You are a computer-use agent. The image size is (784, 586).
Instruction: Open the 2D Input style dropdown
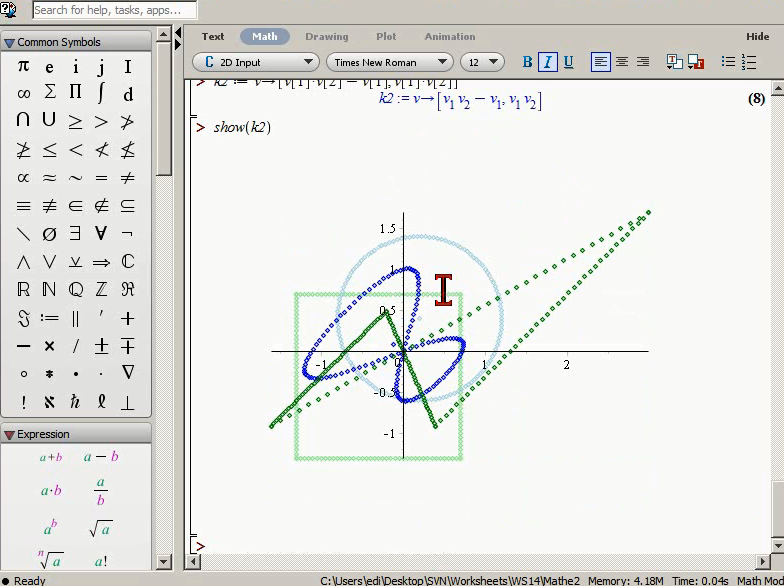click(x=256, y=62)
